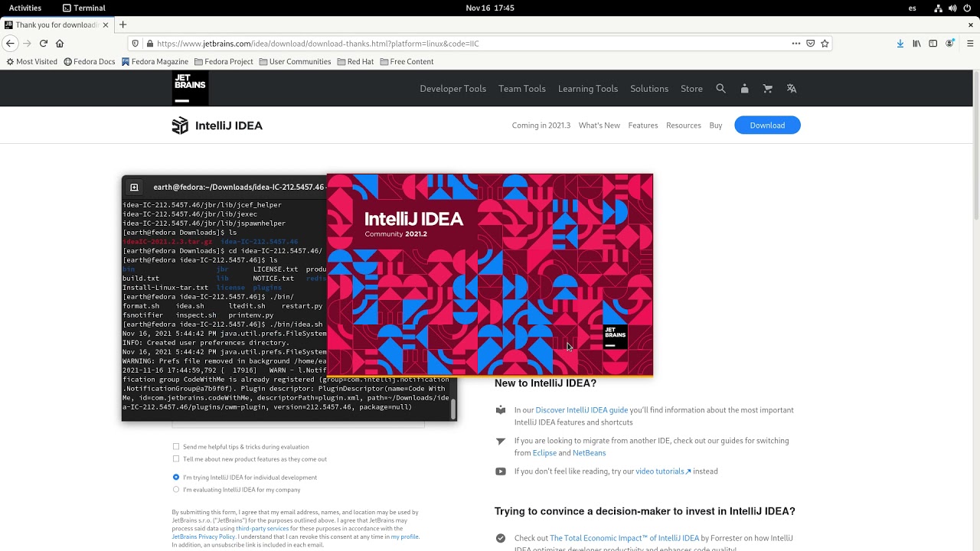Click the IntelliJ IDEA product logo
This screenshot has width=980, height=551.
(x=217, y=126)
